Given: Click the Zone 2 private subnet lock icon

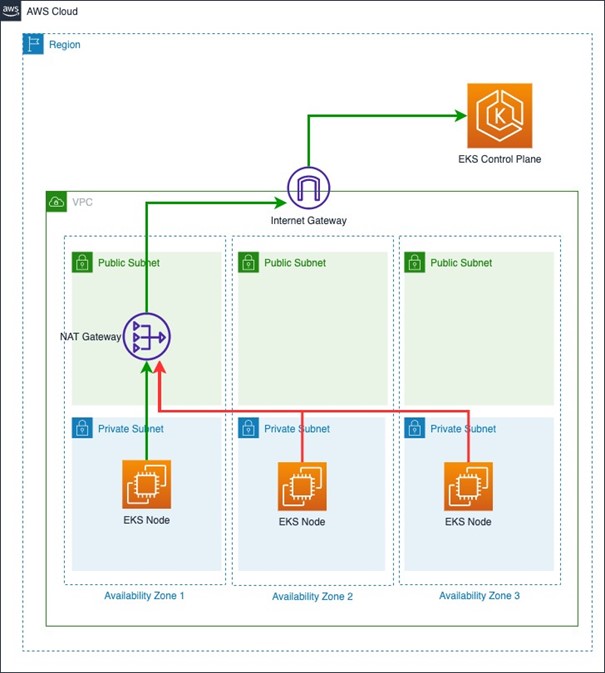Looking at the screenshot, I should 248,428.
